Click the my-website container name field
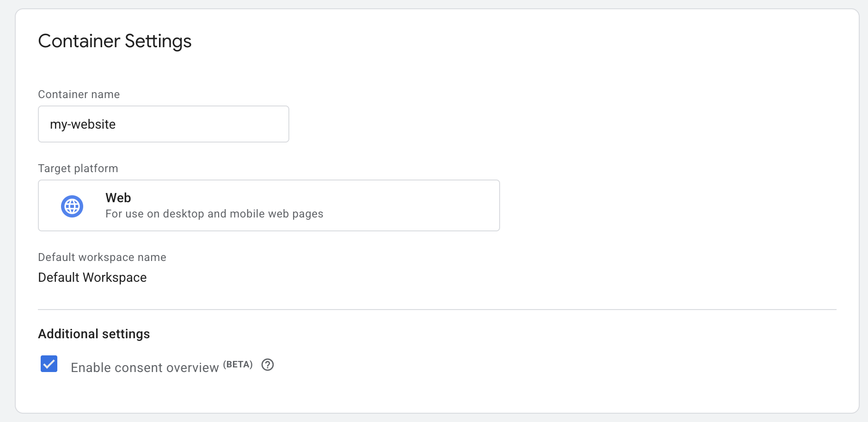868x422 pixels. [163, 124]
